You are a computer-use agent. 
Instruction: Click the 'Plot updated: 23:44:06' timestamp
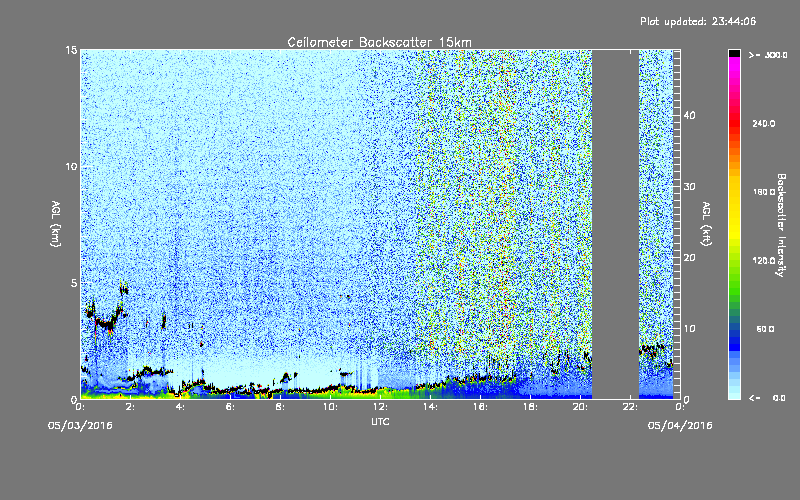tap(698, 21)
